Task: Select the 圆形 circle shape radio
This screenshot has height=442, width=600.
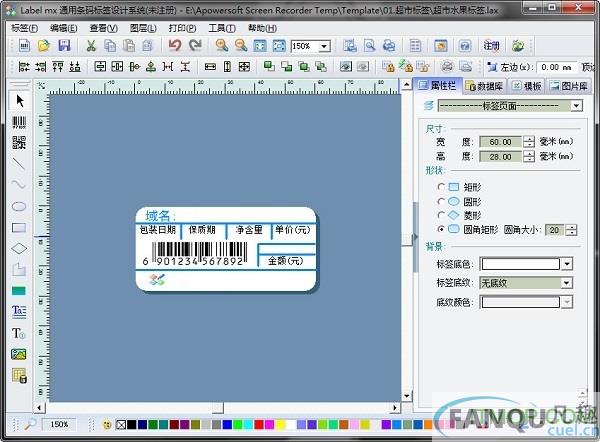Action: [441, 201]
